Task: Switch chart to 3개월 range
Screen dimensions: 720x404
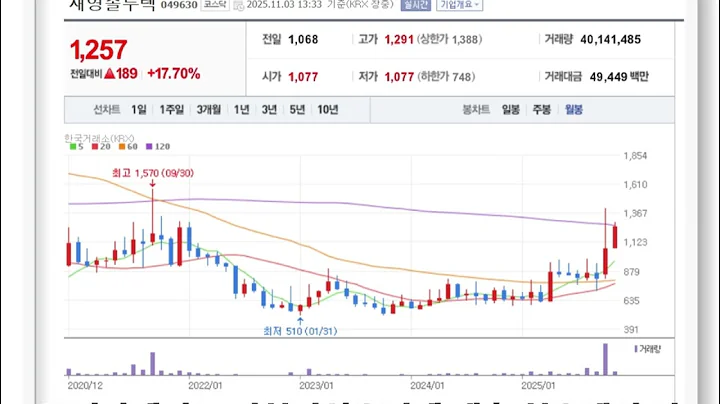Action: click(x=208, y=110)
